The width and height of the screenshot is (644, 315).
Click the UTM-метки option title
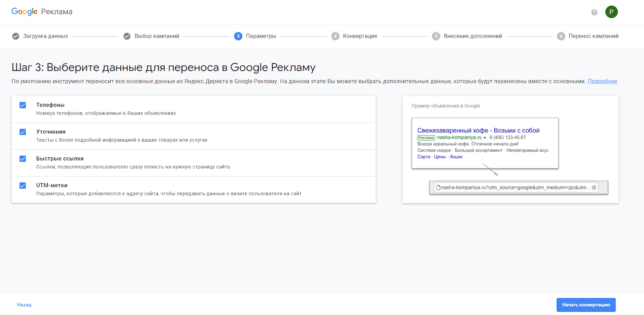click(52, 185)
